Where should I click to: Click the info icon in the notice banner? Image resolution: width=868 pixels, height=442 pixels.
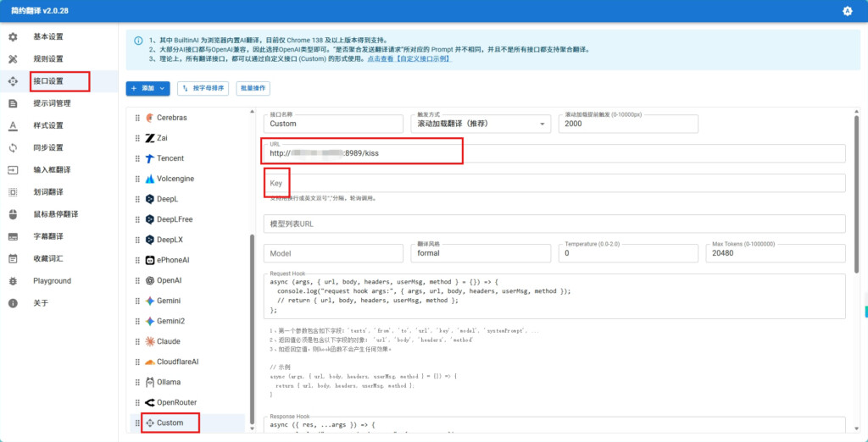tap(138, 41)
